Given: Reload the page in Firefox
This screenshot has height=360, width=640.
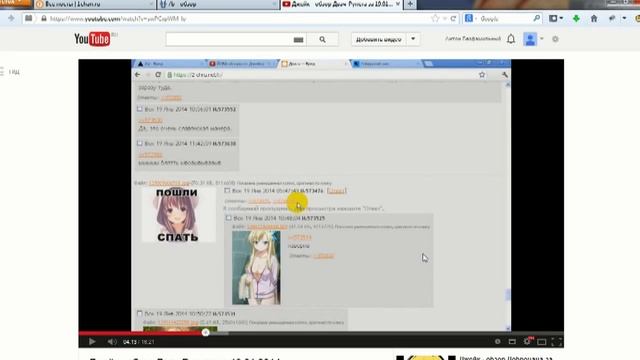Looking at the screenshot, I should coord(453,19).
